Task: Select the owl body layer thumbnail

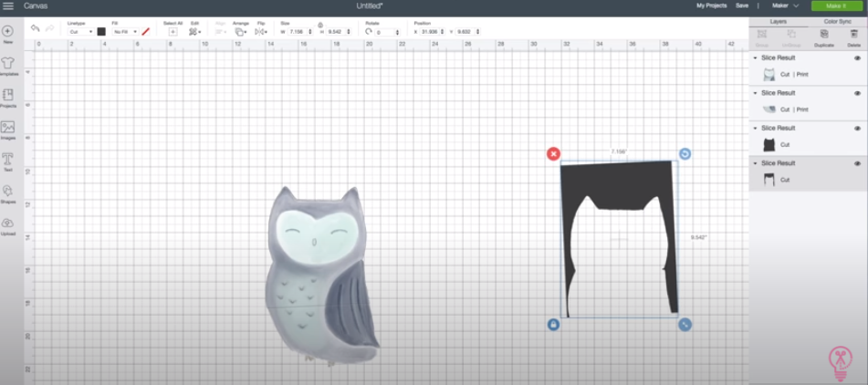Action: tap(769, 75)
